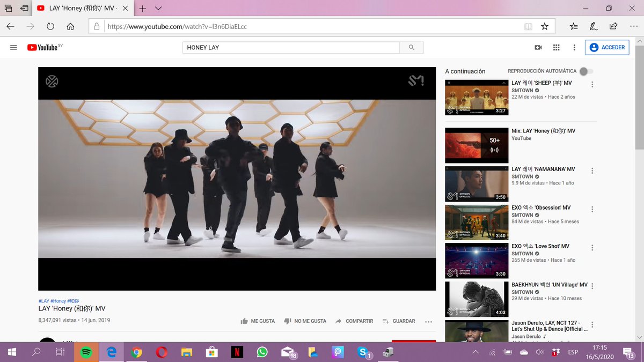Screen dimensions: 644x362
Task: Expand the tab preview chevron
Action: (x=158, y=9)
